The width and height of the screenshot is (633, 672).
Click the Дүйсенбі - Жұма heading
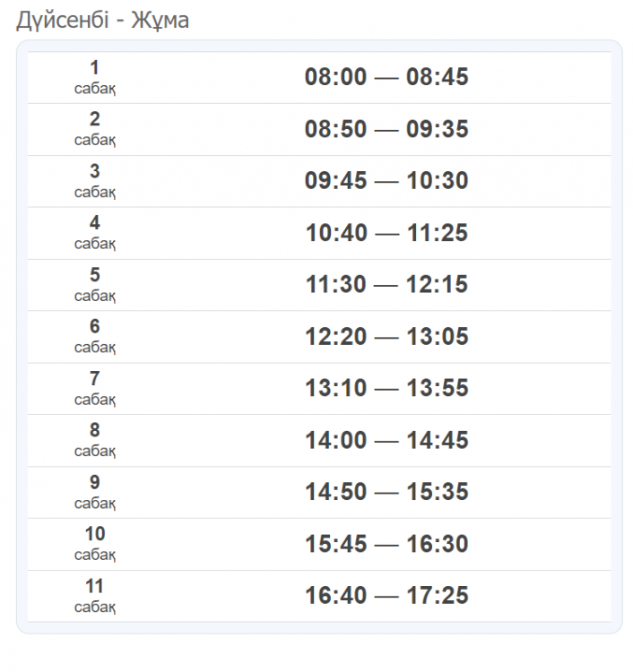pos(102,20)
